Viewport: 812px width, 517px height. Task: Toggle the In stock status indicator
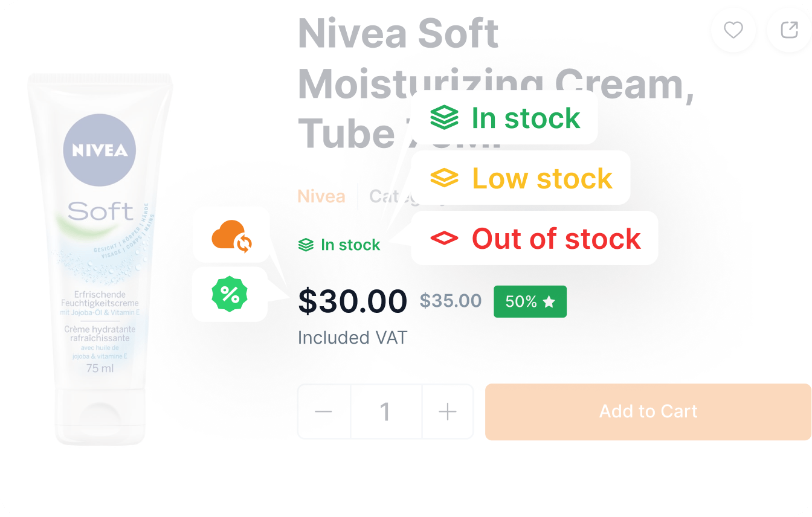[338, 245]
